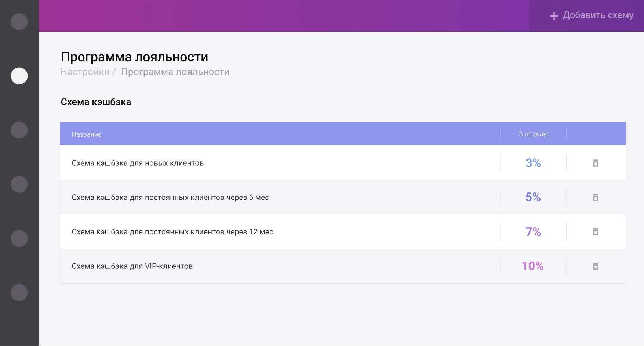Viewport: 644px width, 346px height.
Task: Delete the cashback scheme for новых клиентов
Action: (x=596, y=163)
